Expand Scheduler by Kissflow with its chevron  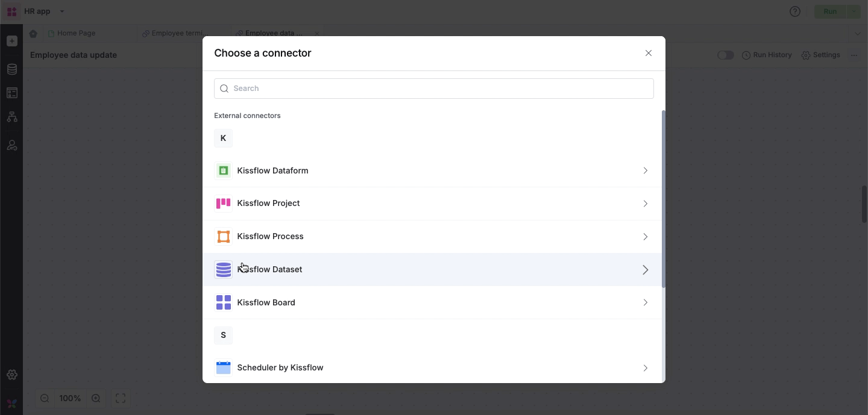tap(645, 368)
